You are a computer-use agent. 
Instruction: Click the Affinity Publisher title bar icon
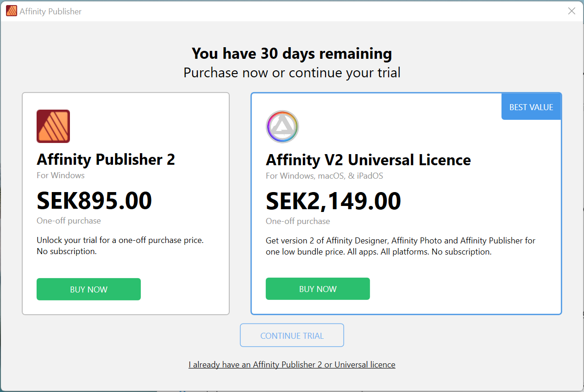pos(12,11)
